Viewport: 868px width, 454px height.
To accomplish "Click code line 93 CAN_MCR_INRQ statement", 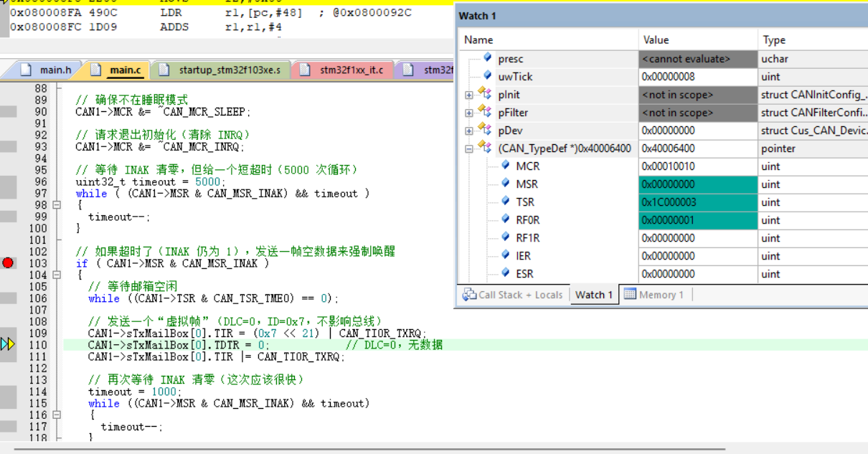I will [160, 147].
